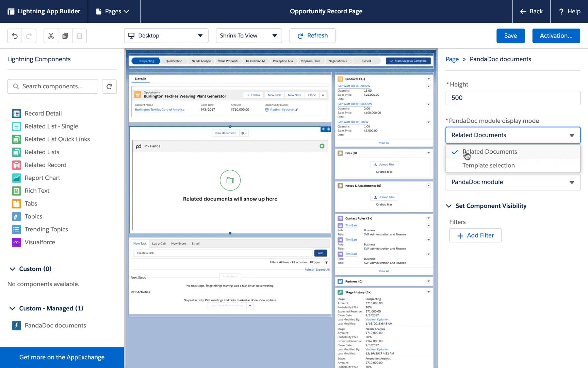Click the Paste clipboard icon
The width and height of the screenshot is (588, 368).
tap(79, 36)
